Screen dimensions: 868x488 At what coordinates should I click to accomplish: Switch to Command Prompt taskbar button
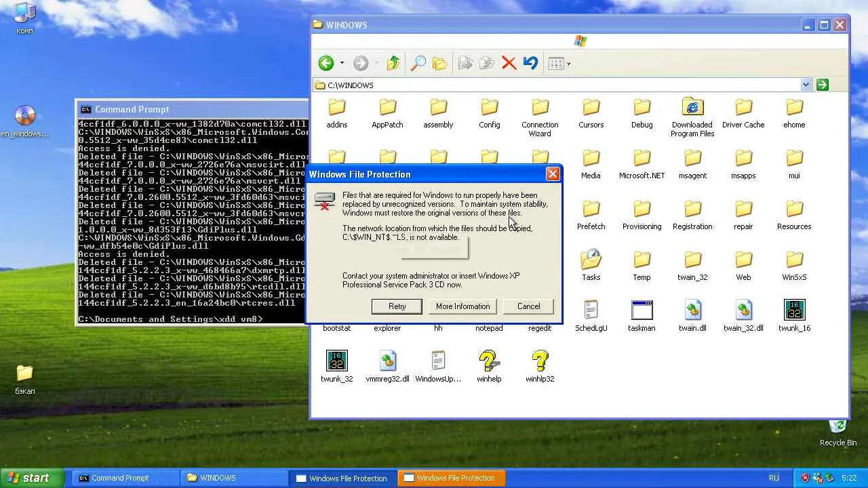[125, 478]
